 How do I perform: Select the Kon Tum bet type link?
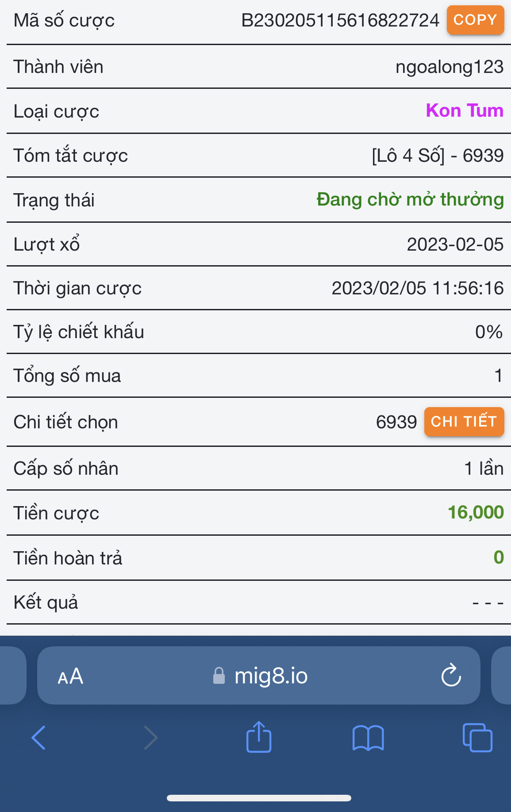pyautogui.click(x=464, y=111)
